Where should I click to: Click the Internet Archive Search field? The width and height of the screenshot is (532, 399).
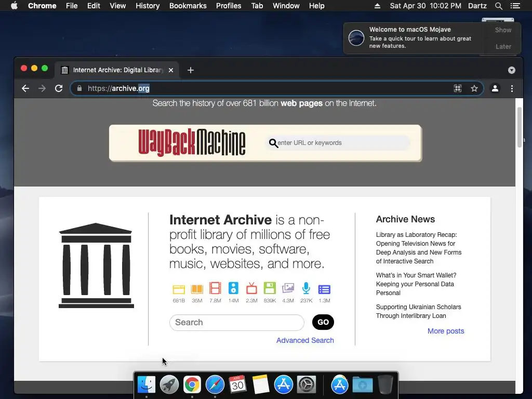coord(237,322)
